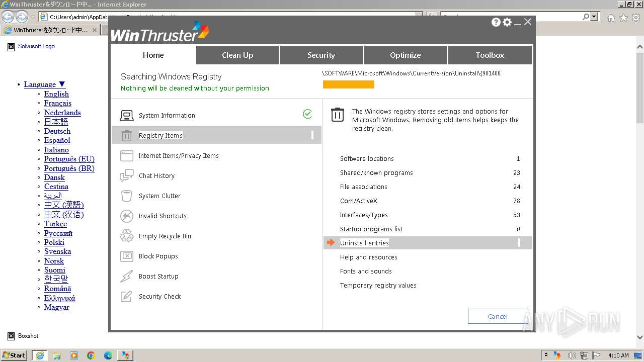Click the green System Information completed checkmark
644x362 pixels.
(x=307, y=114)
